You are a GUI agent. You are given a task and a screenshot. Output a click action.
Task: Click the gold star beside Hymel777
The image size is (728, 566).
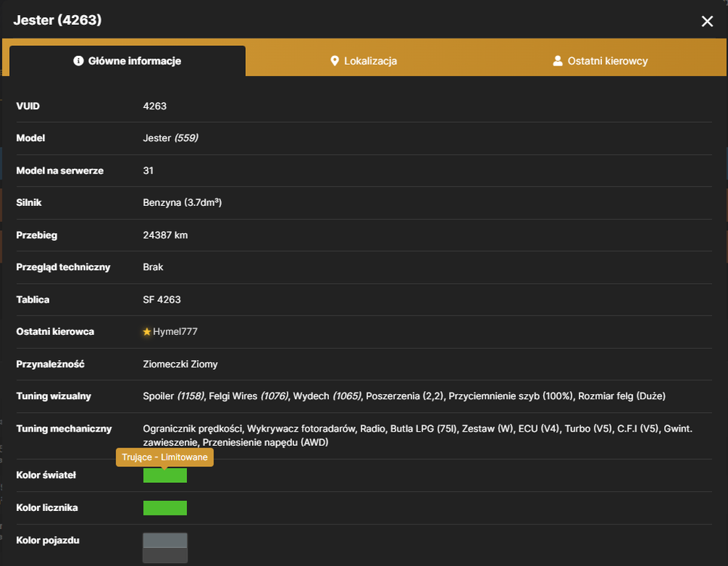pyautogui.click(x=146, y=331)
